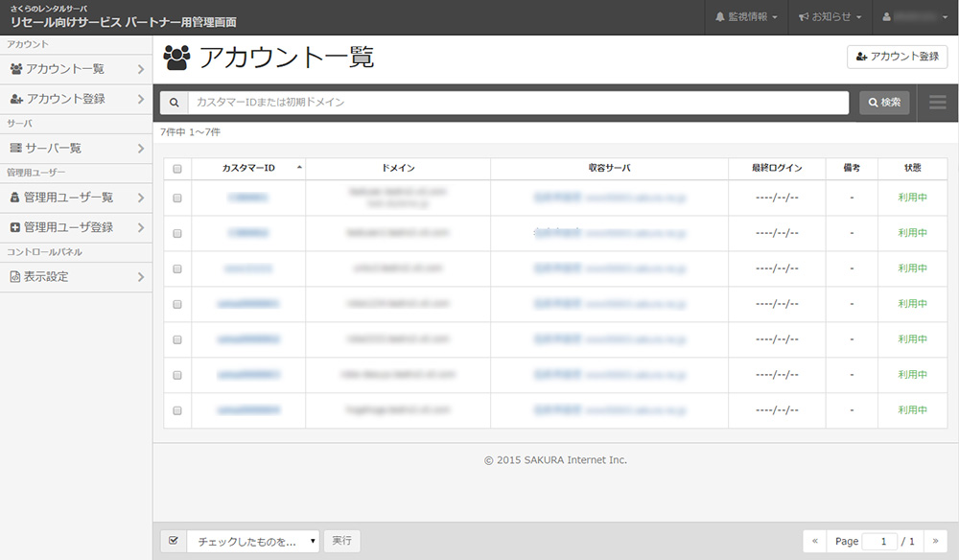Check the last account row checkbox
Image resolution: width=959 pixels, height=560 pixels.
177,410
